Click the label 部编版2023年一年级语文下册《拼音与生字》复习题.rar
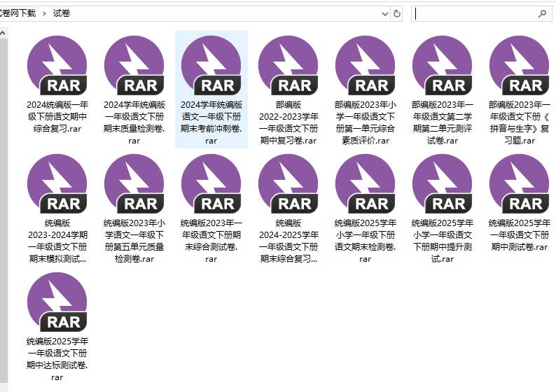 pos(520,122)
